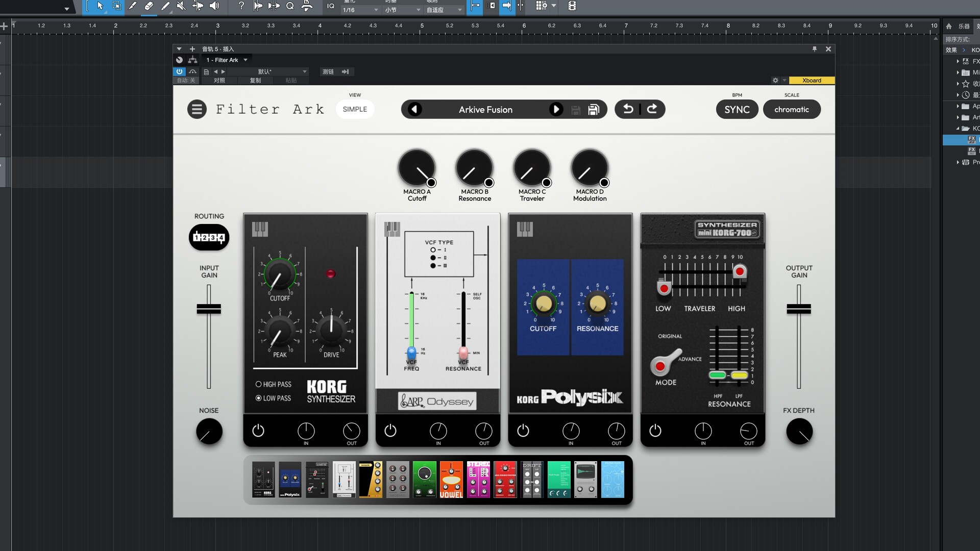Open the chromatic scale dropdown
This screenshot has width=980, height=551.
(x=791, y=109)
